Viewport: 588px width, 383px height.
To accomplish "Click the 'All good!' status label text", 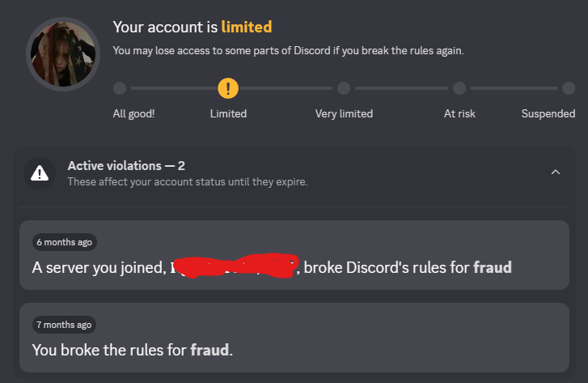I will tap(133, 113).
